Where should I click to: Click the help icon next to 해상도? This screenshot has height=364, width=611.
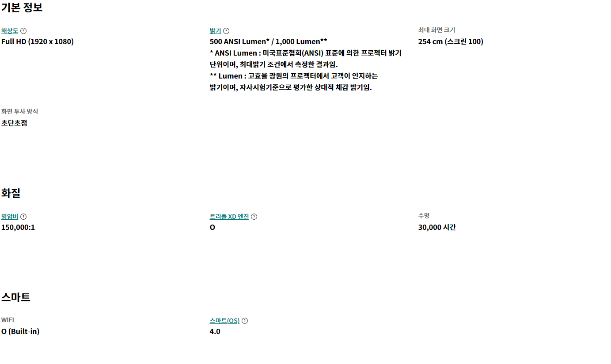click(x=23, y=31)
